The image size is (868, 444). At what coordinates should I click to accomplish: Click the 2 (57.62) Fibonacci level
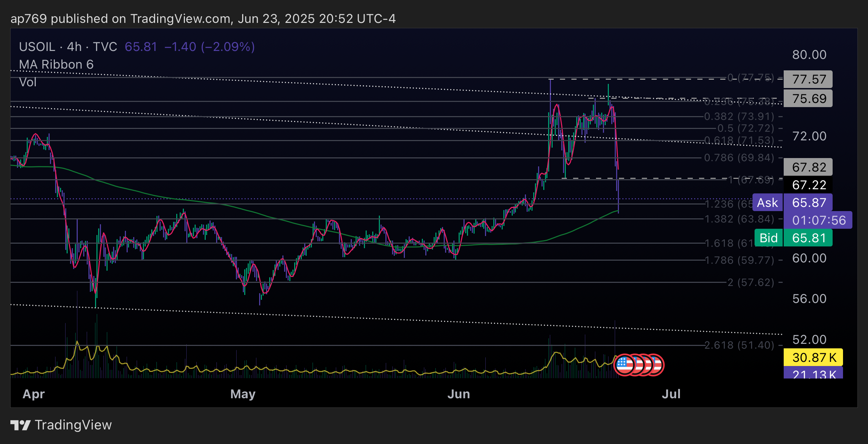click(x=751, y=282)
